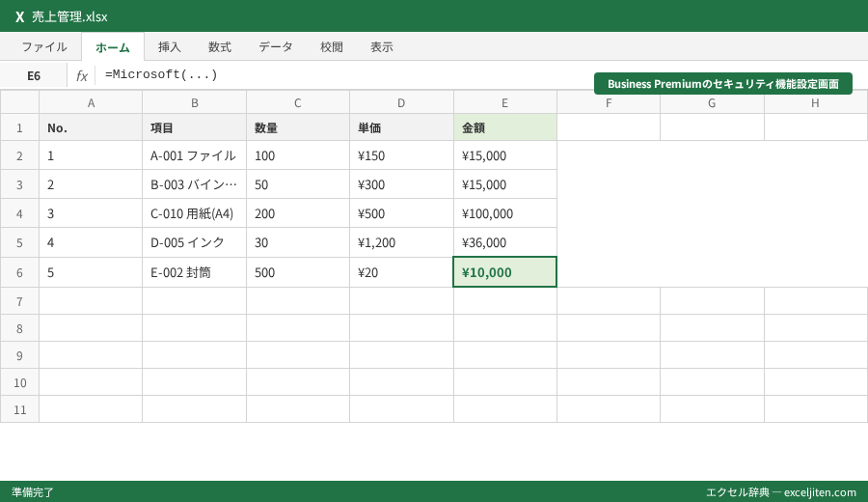Select row 2 header

click(x=19, y=155)
